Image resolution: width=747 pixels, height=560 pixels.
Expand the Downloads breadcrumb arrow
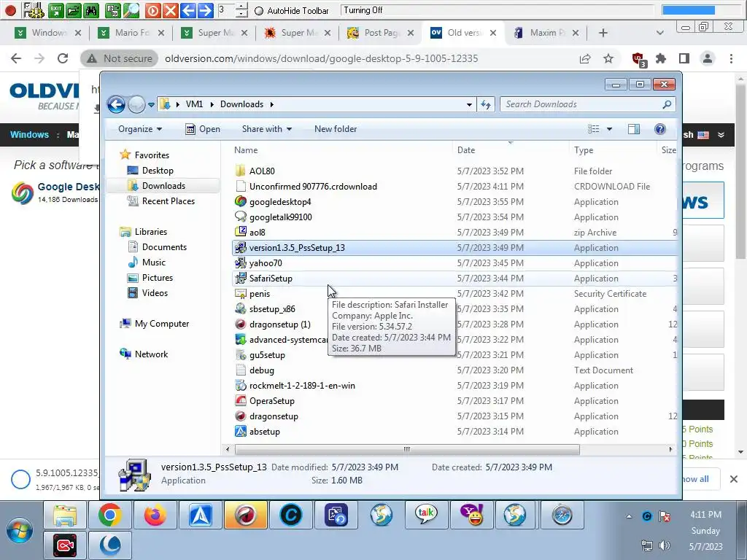(x=272, y=104)
